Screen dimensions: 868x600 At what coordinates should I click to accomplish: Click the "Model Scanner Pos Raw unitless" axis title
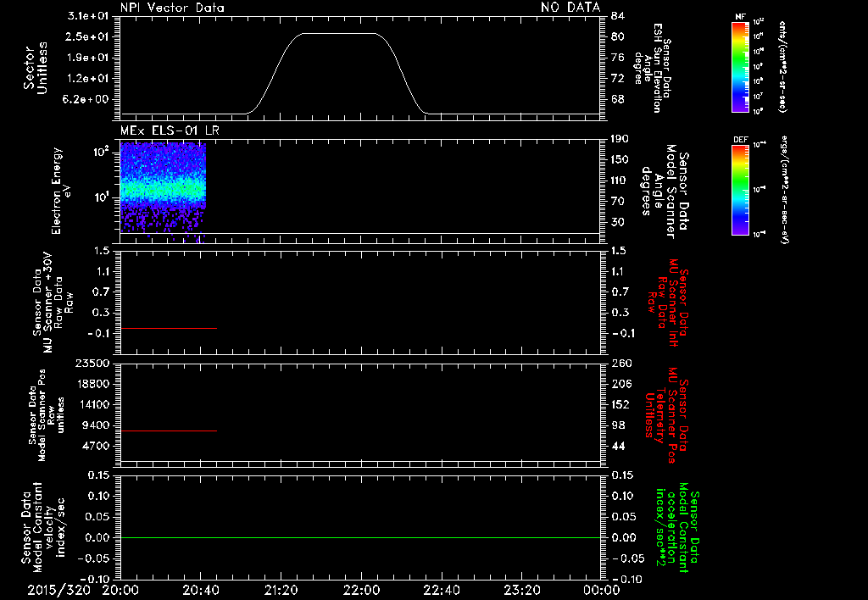pyautogui.click(x=47, y=415)
